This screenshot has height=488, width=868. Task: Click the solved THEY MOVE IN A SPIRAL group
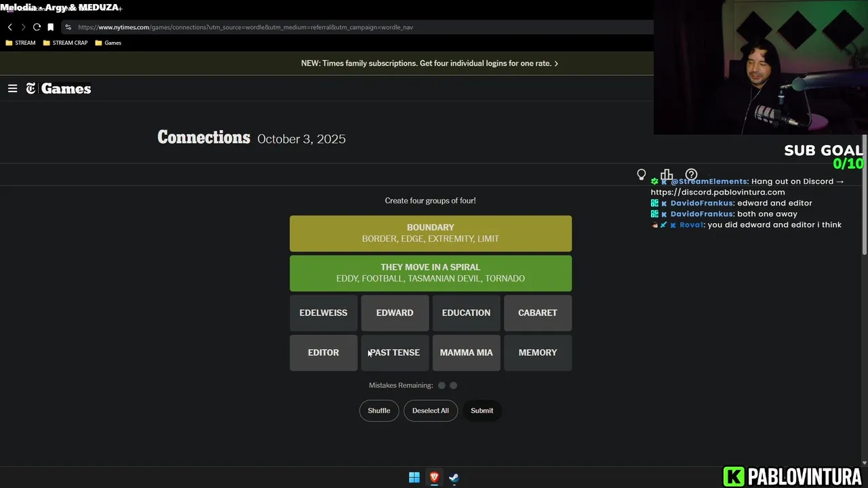coord(431,273)
